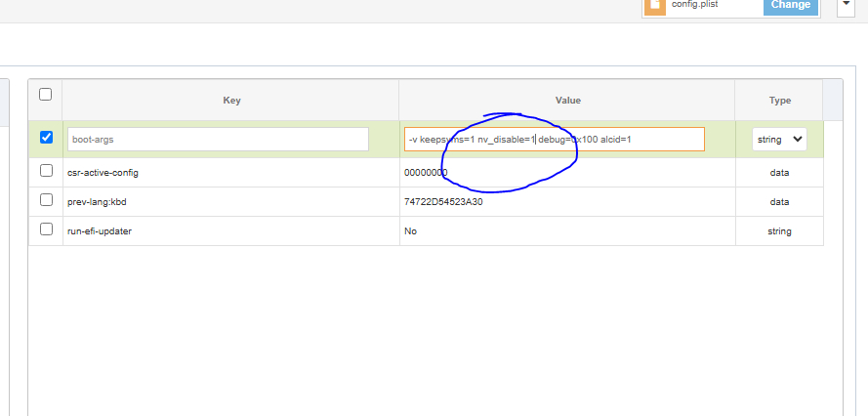Click the Type column header

coord(779,101)
